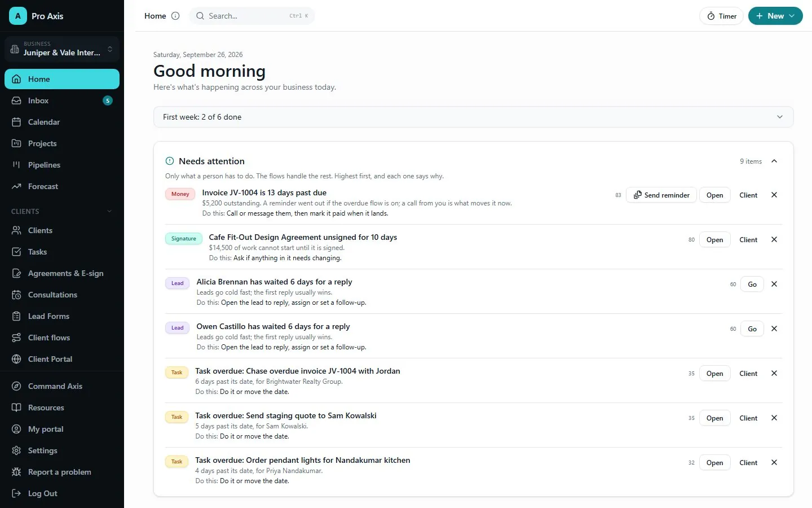
Task: Dismiss the Cafe Fit-Out Design Agreement item
Action: pyautogui.click(x=774, y=239)
